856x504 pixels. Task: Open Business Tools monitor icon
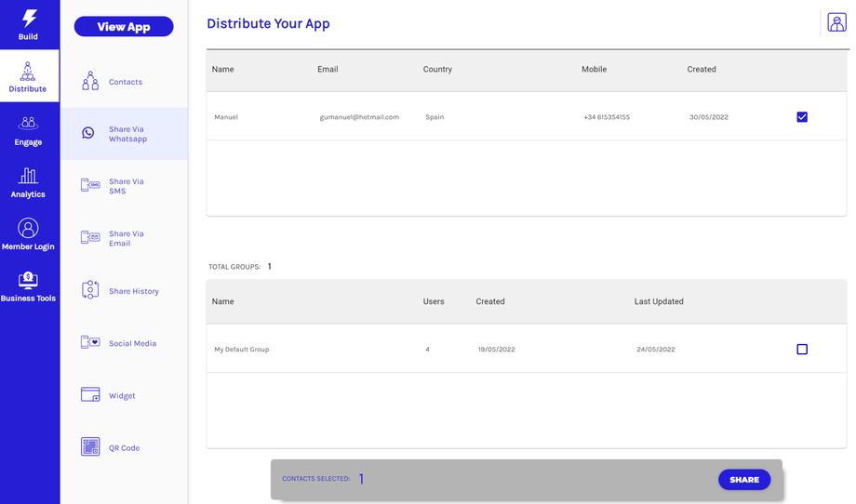coord(28,280)
